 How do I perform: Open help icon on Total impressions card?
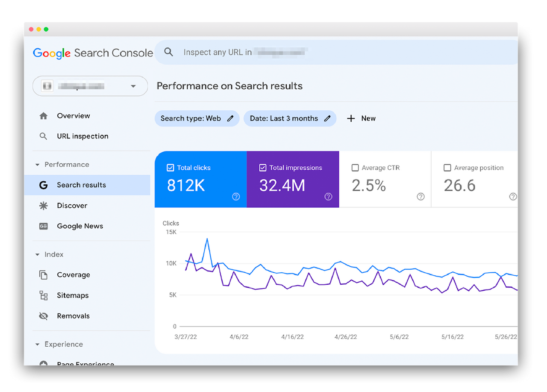point(328,197)
